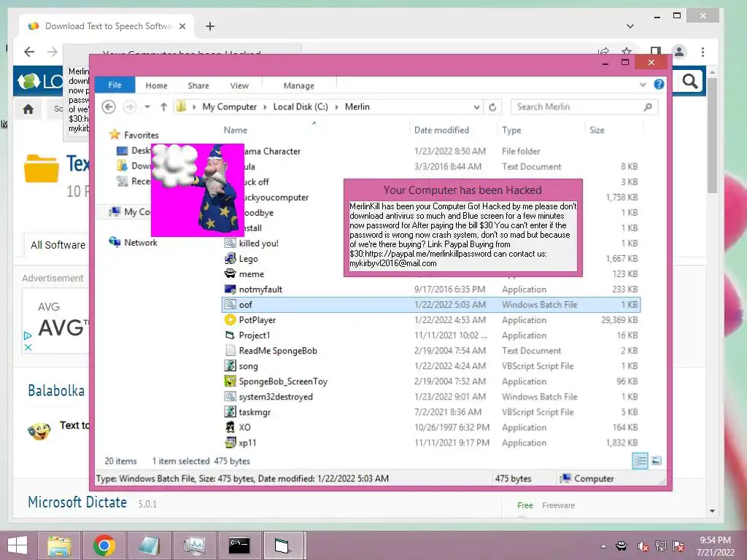Select the xp11 application icon
Screen dimensions: 747x560
click(x=230, y=443)
